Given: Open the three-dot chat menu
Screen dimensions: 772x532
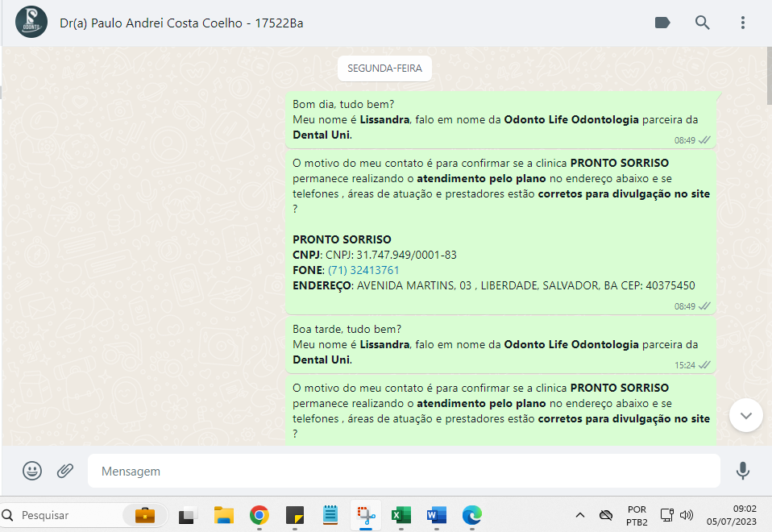Looking at the screenshot, I should (743, 23).
